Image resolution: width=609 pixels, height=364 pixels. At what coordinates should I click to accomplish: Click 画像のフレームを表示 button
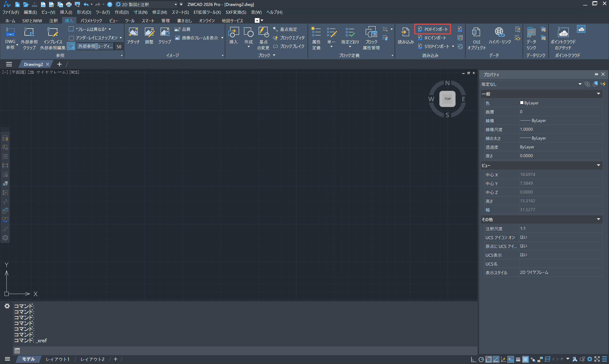tap(196, 38)
